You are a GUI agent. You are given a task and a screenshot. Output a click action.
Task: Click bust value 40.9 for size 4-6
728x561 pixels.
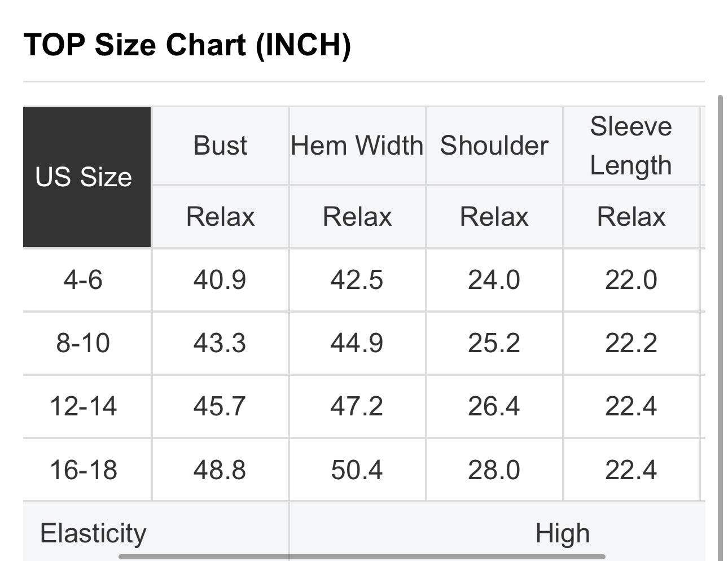(220, 280)
